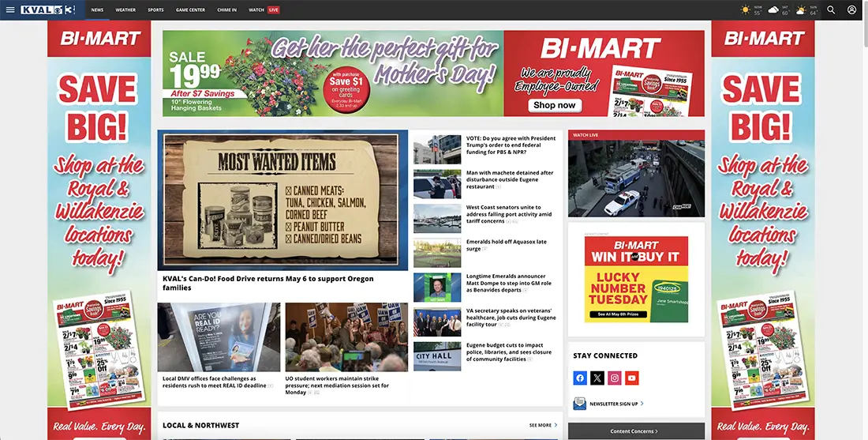Click the City Hall story thumbnail
868x440 pixels.
pyautogui.click(x=437, y=356)
